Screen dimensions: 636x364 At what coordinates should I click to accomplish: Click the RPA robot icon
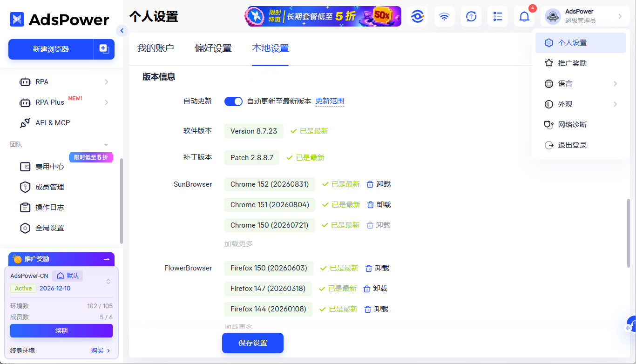[25, 82]
